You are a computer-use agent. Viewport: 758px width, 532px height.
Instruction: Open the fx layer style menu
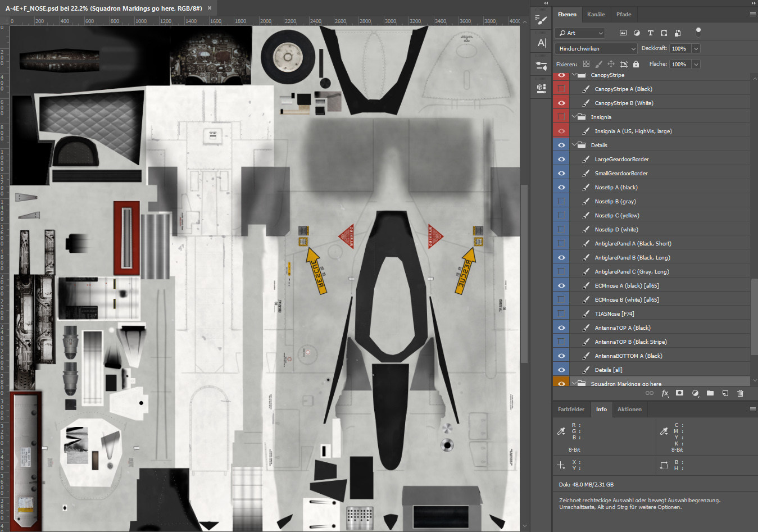point(665,393)
